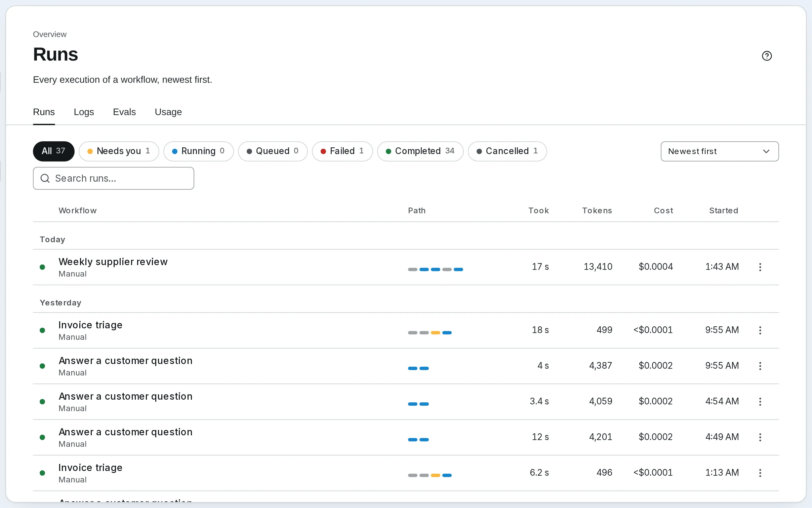Focus the Search runs input field

click(x=114, y=178)
